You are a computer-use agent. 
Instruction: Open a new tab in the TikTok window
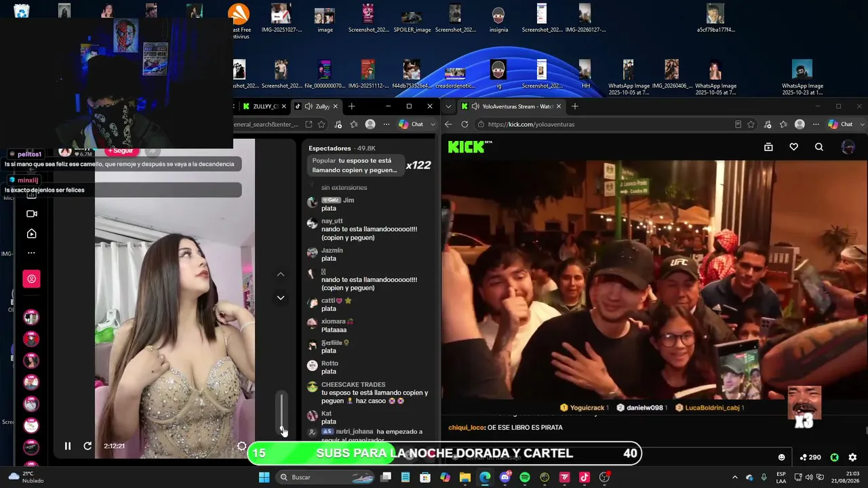(351, 106)
